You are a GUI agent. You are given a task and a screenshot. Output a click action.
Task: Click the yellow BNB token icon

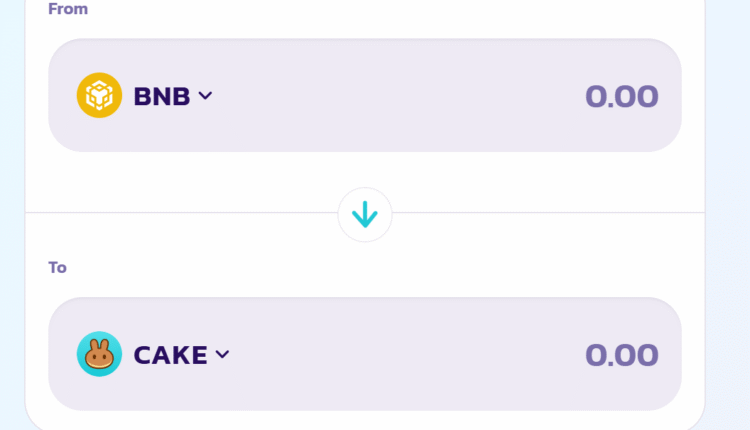[x=99, y=96]
